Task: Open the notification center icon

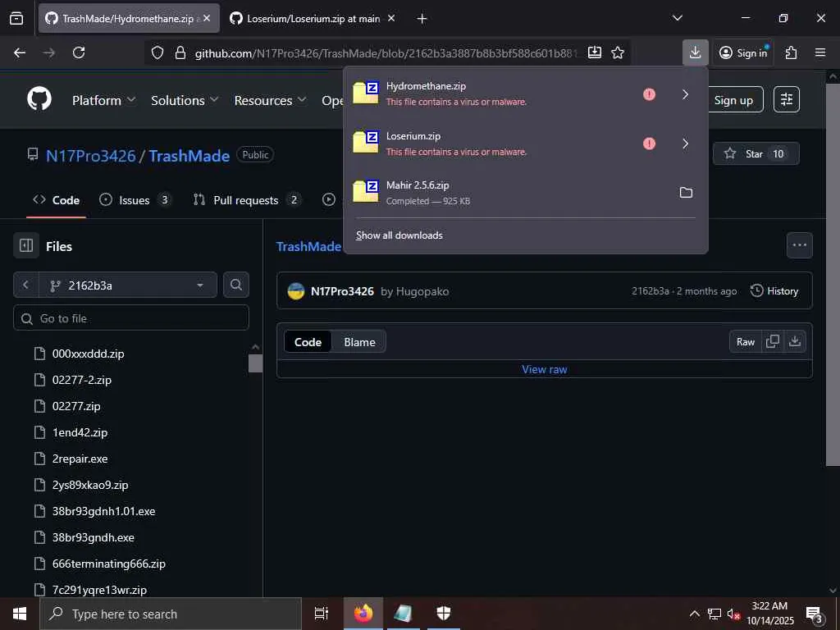Action: (815, 614)
